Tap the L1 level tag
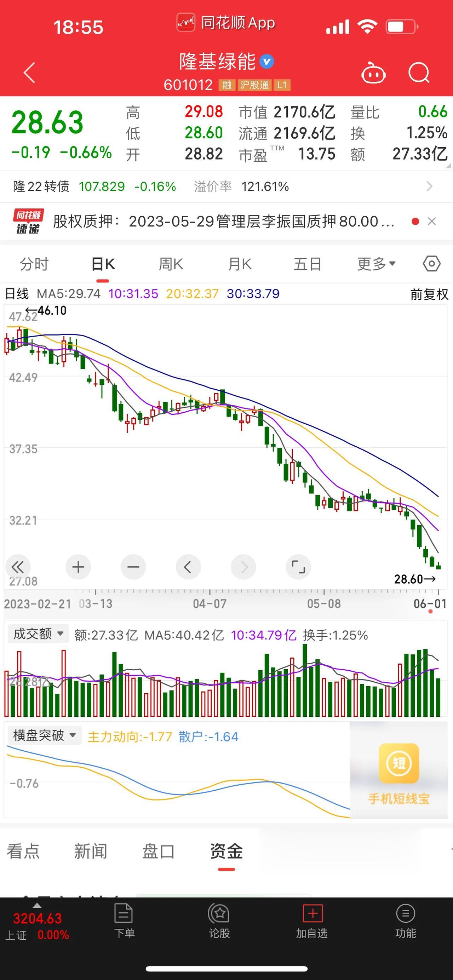 [282, 85]
